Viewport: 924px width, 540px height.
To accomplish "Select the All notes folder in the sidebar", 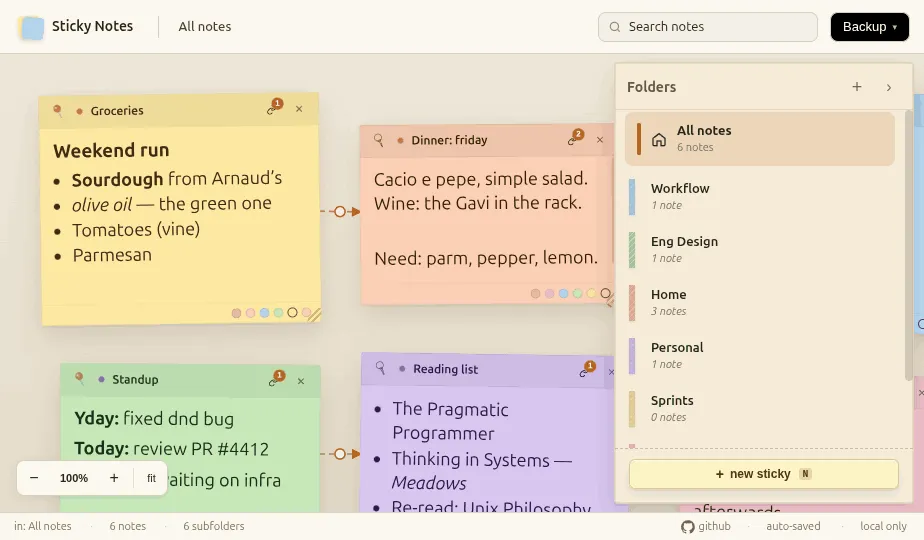I will 760,139.
